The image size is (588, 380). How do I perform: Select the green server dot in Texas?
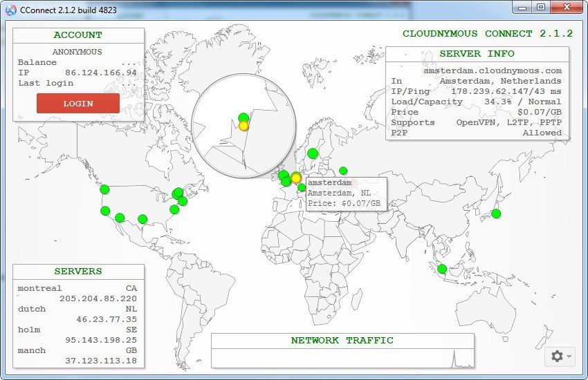click(x=142, y=219)
